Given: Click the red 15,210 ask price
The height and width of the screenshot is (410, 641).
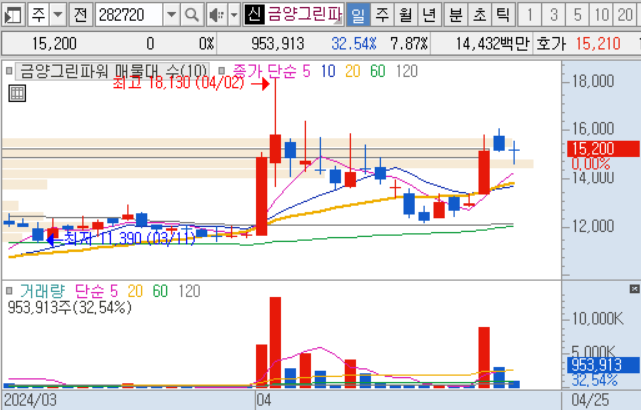Looking at the screenshot, I should coord(598,43).
